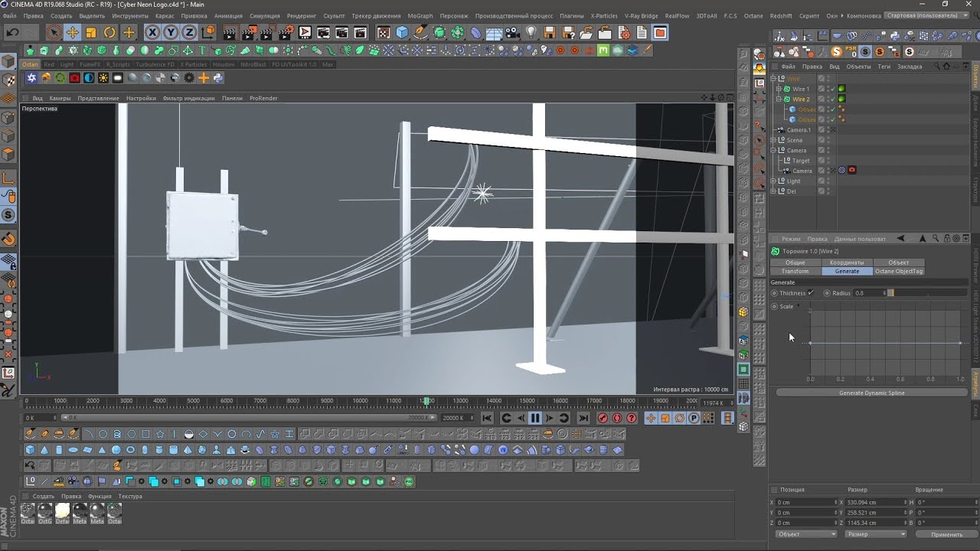
Task: Collapse the top Wire null node
Action: coord(774,78)
